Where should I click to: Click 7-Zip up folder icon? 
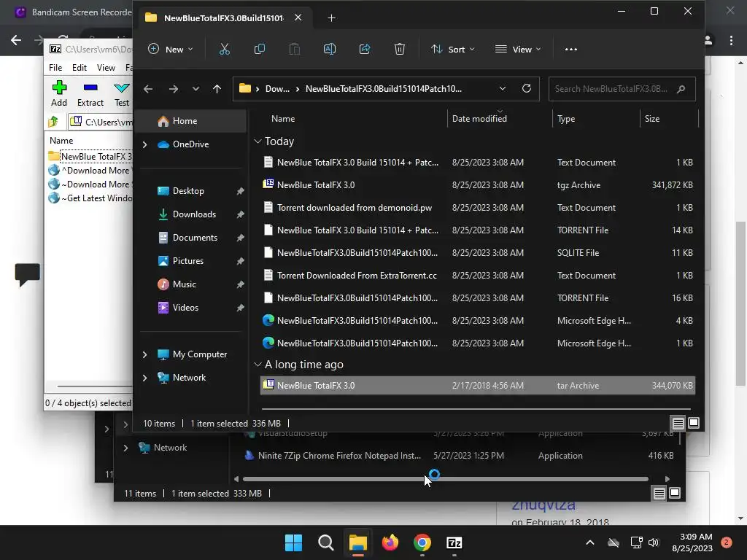coord(53,122)
